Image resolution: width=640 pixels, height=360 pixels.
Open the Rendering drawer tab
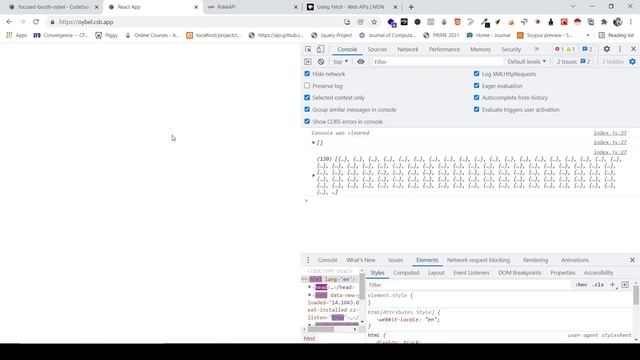click(535, 260)
